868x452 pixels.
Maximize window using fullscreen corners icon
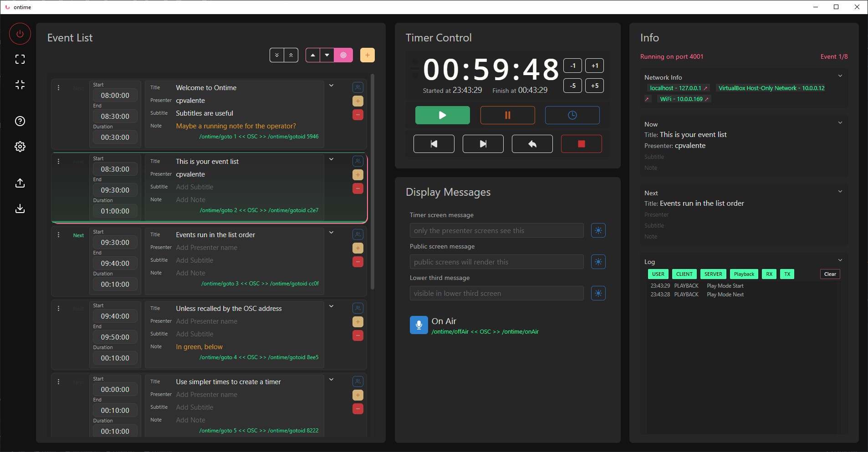pyautogui.click(x=20, y=59)
